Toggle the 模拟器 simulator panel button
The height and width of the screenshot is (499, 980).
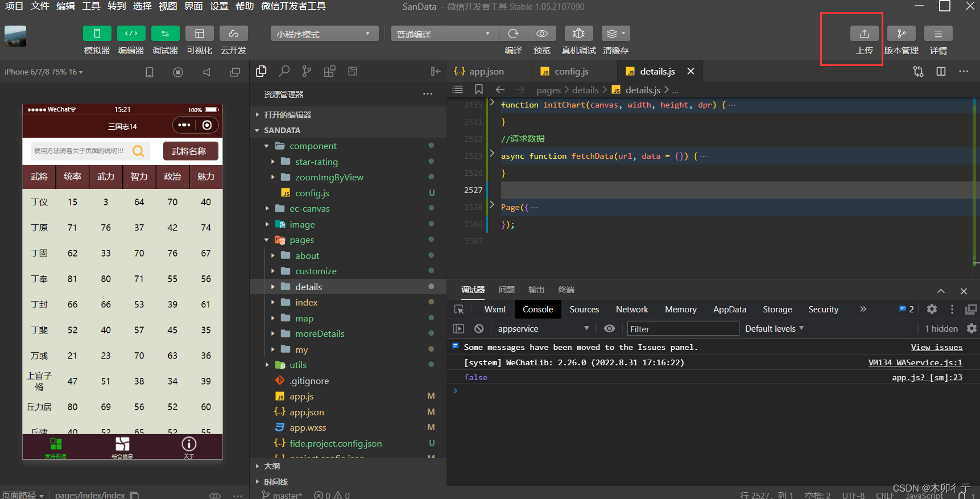[97, 34]
